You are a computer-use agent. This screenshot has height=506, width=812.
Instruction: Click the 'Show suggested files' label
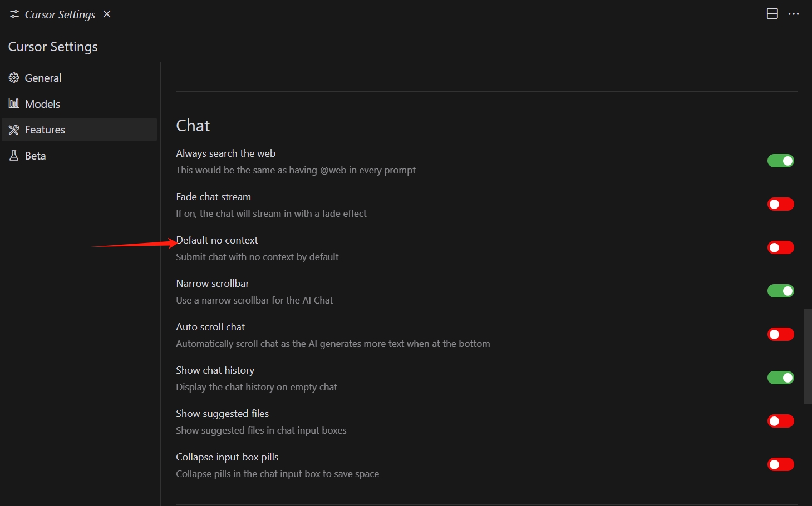coord(223,414)
